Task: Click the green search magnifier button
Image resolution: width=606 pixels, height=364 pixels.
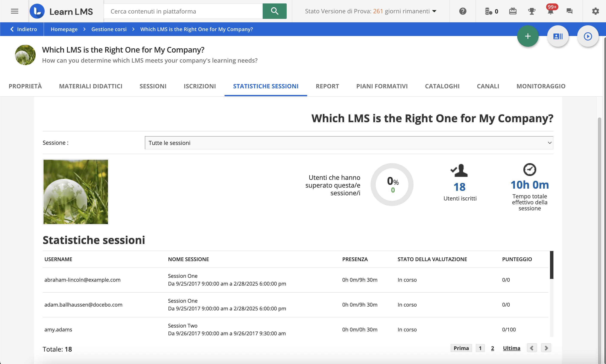Action: [274, 11]
